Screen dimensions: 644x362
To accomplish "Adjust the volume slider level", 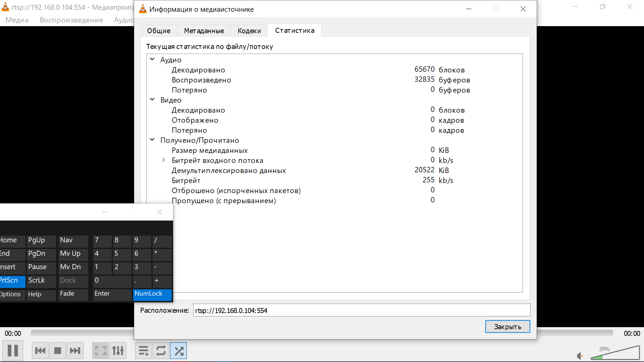I will [x=615, y=353].
